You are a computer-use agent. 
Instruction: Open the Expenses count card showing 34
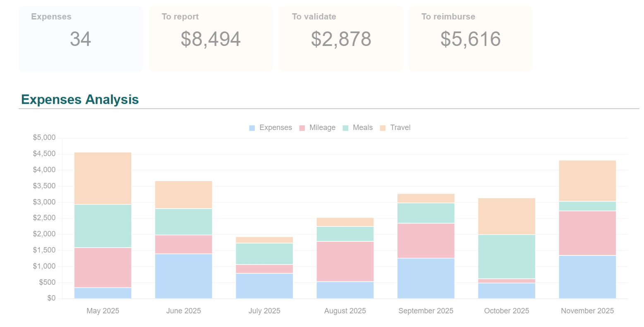click(80, 38)
